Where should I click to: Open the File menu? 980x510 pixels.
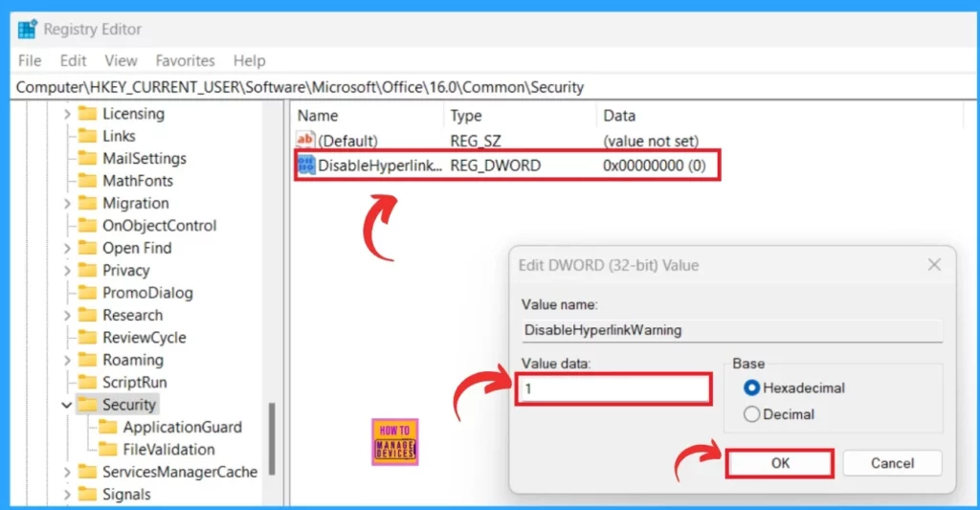click(x=30, y=60)
